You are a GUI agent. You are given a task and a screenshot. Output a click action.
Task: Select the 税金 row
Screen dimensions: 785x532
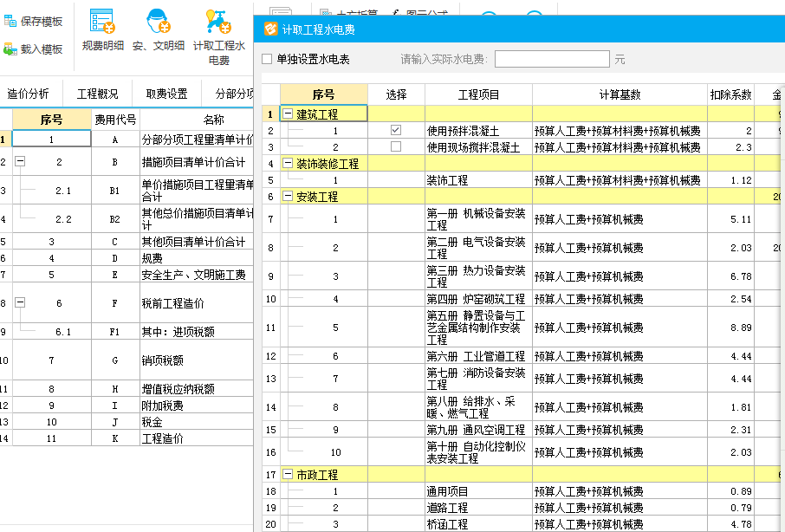coord(127,421)
